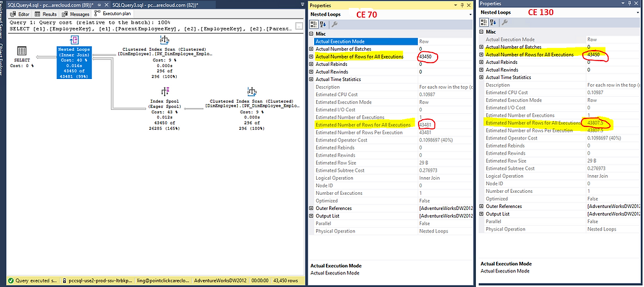Select the Clustered Index Scan icon feeding Index Spool
The height and width of the screenshot is (287, 644).
[251, 91]
